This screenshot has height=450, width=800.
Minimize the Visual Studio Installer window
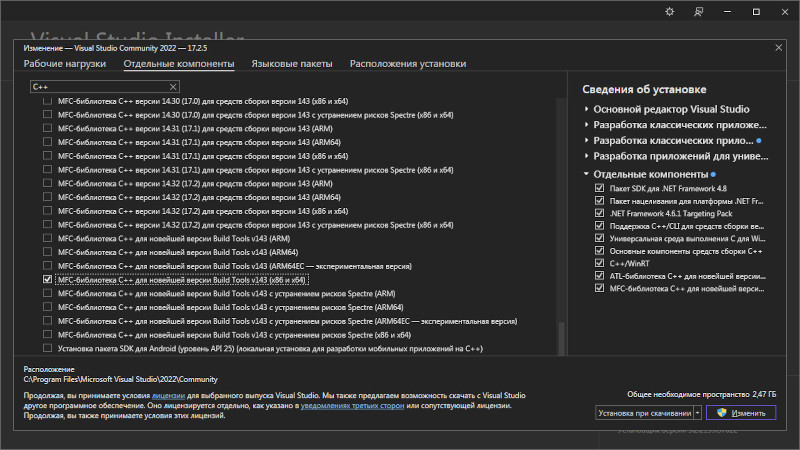click(727, 12)
